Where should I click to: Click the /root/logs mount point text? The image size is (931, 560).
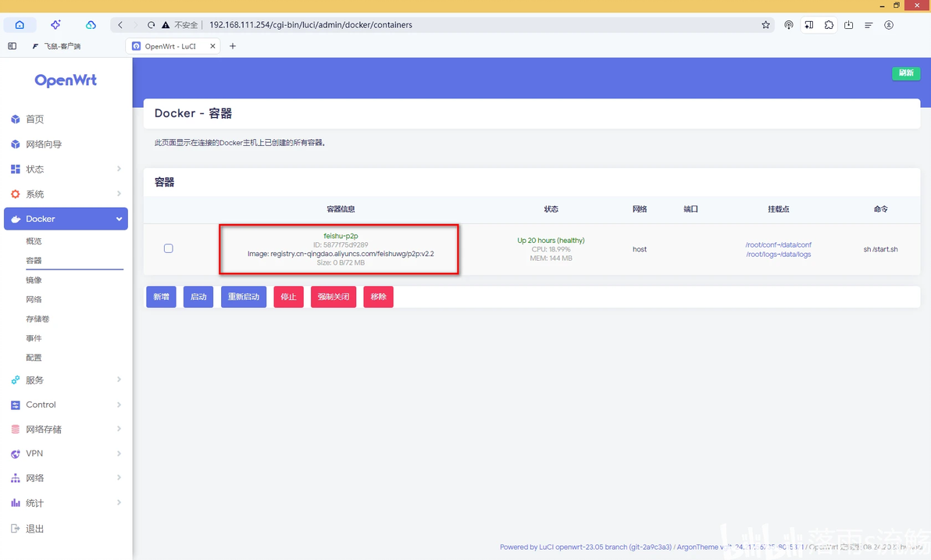pos(779,254)
